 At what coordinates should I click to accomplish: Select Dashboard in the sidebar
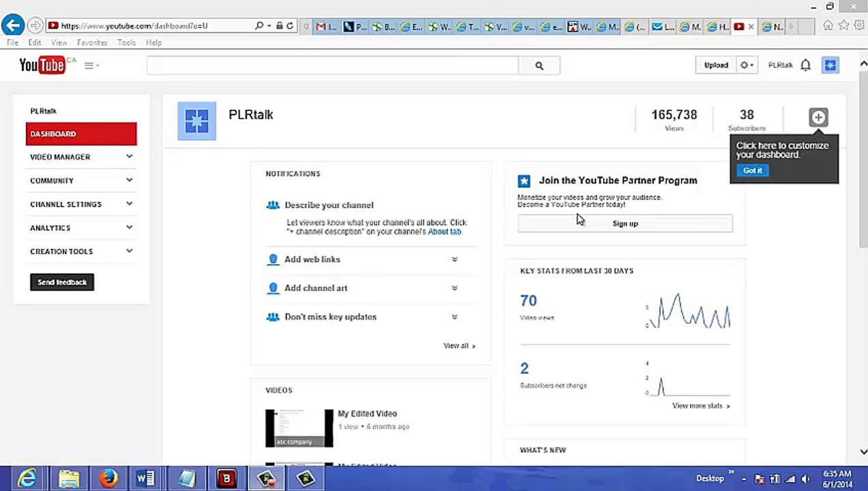81,134
